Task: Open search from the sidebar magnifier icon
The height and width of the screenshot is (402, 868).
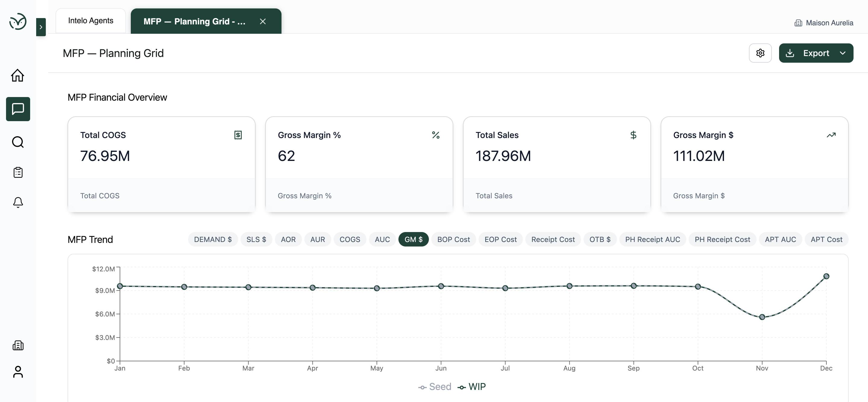Action: point(18,142)
